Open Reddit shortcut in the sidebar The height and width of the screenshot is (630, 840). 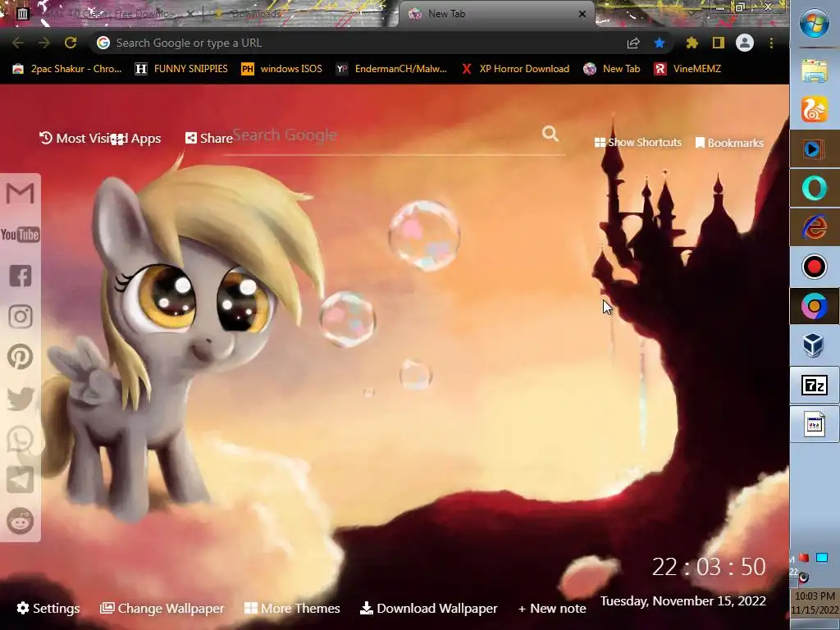tap(21, 521)
